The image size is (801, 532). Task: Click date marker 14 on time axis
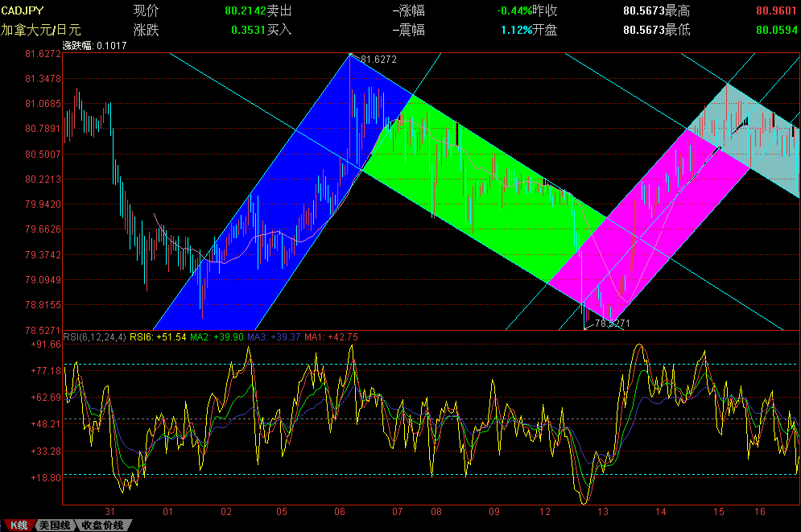pos(660,512)
